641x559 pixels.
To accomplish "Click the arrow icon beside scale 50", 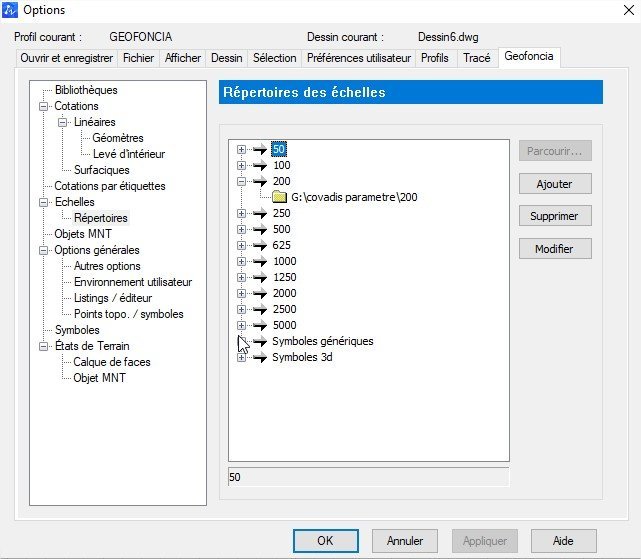I will click(x=260, y=149).
